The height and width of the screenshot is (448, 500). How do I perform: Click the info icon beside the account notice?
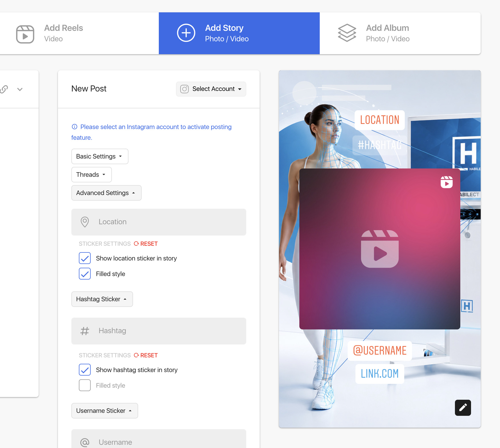(75, 127)
